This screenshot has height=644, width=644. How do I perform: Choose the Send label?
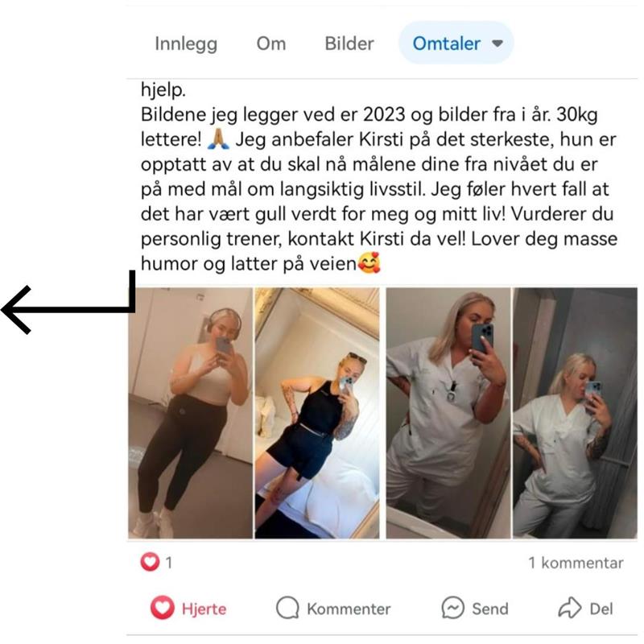[x=490, y=609]
